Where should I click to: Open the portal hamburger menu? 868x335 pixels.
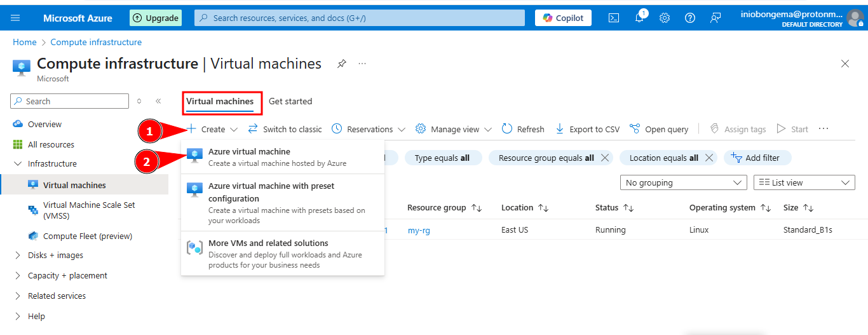click(16, 18)
